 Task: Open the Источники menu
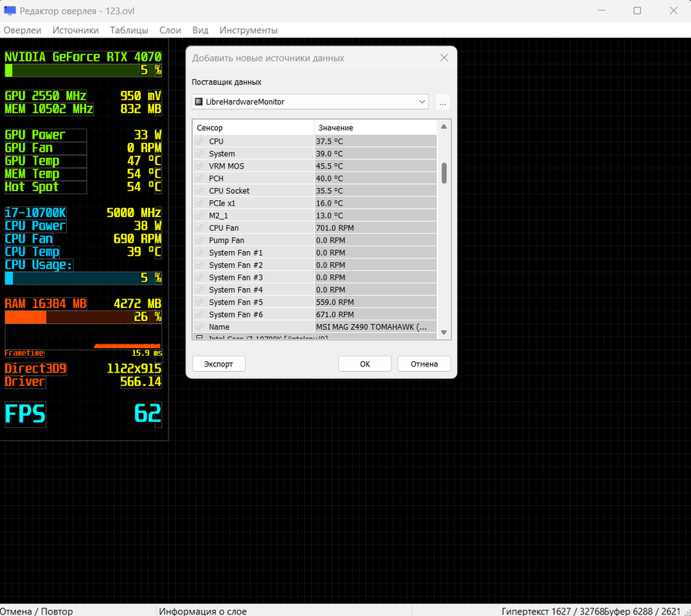[75, 30]
